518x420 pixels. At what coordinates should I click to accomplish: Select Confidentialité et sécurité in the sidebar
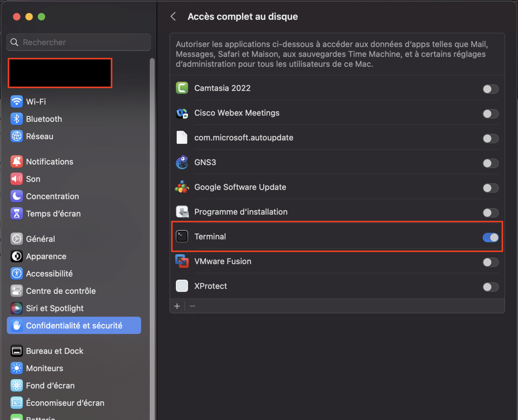pyautogui.click(x=74, y=325)
